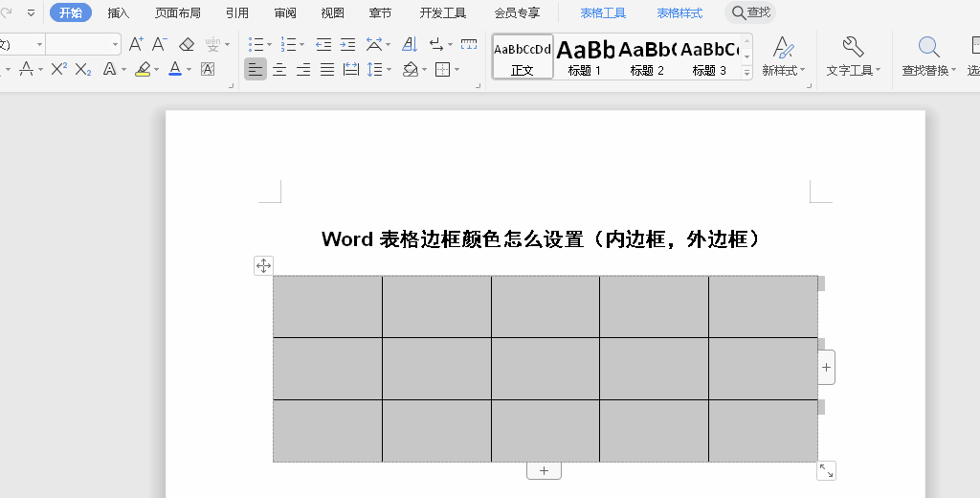Click the add column plus button
Viewport: 980px width, 498px height.
tap(827, 367)
